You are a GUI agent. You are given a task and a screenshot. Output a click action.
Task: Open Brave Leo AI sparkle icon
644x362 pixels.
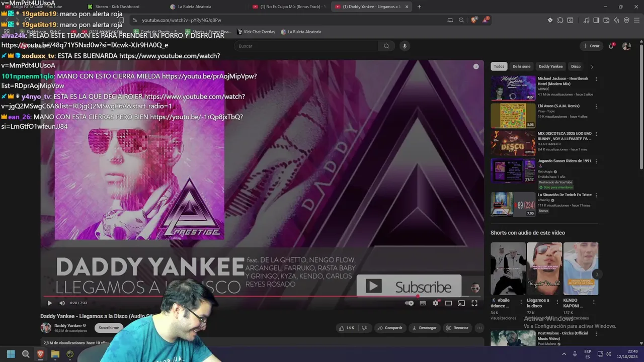point(616,20)
